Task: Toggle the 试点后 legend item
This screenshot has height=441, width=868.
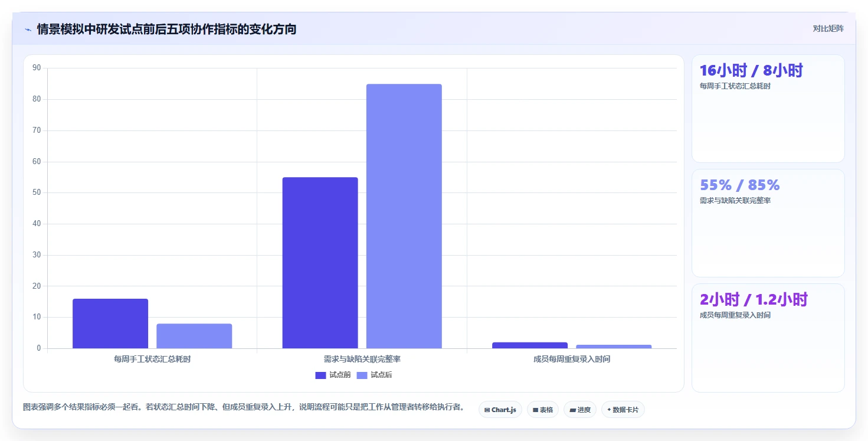Action: (375, 375)
